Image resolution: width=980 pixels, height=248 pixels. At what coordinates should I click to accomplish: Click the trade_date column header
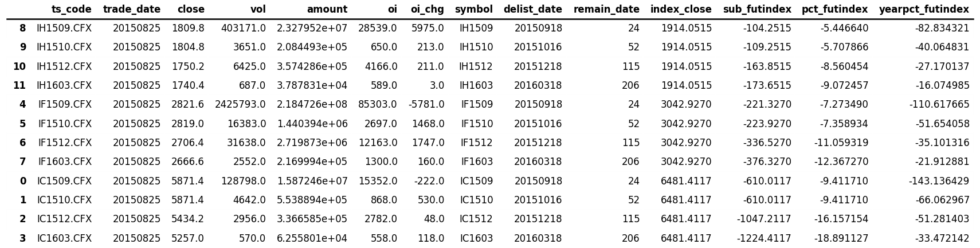point(132,9)
